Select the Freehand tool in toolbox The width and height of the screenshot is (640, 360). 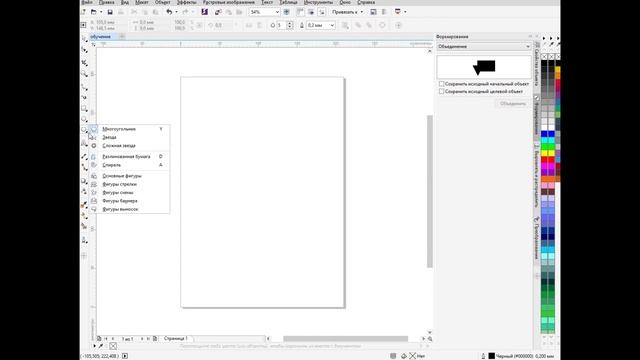click(84, 87)
